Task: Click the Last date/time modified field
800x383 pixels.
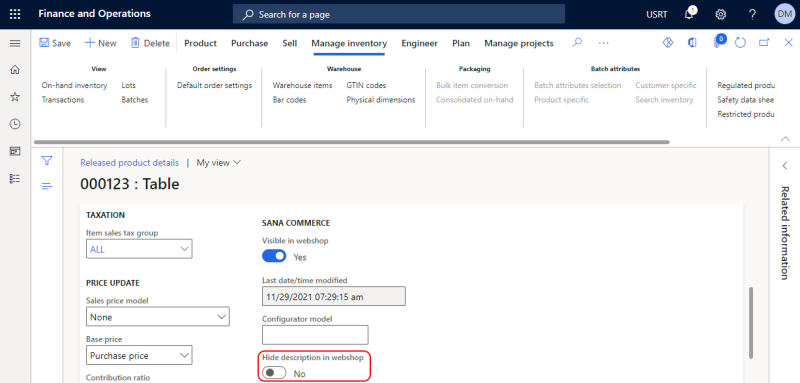Action: 334,296
